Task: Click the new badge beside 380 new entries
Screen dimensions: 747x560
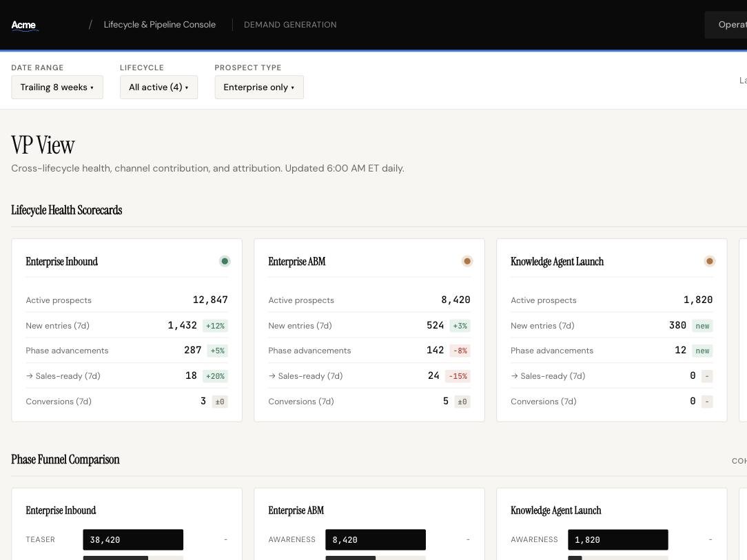Action: 703,326
